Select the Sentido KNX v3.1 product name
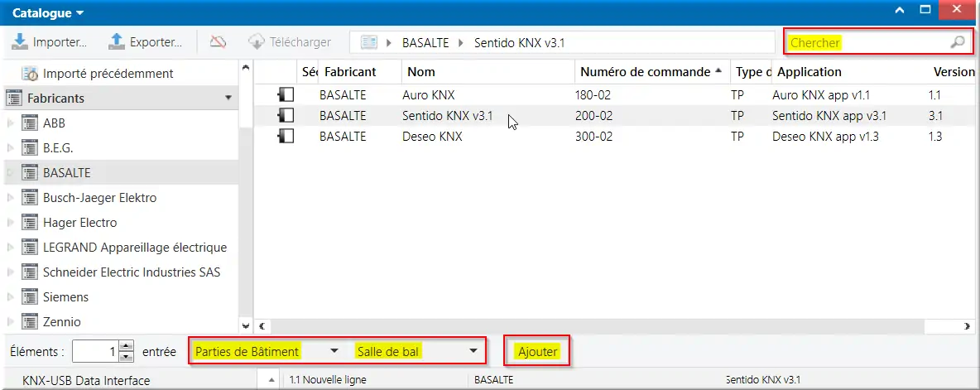This screenshot has height=390, width=980. [x=448, y=116]
